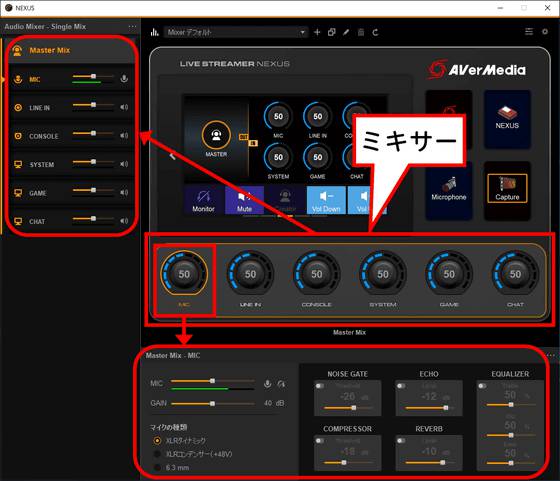
Task: Mute the CONSOLE channel speaker icon
Action: (124, 135)
